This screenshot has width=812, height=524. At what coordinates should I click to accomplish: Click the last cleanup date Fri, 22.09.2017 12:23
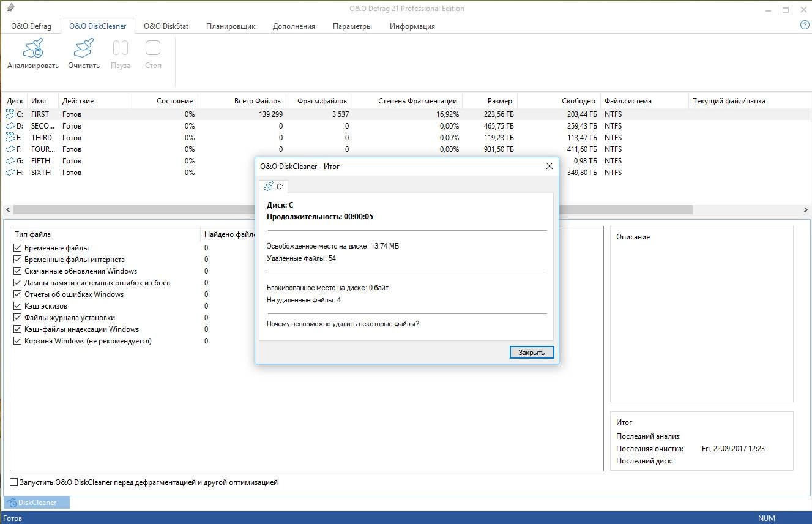733,449
